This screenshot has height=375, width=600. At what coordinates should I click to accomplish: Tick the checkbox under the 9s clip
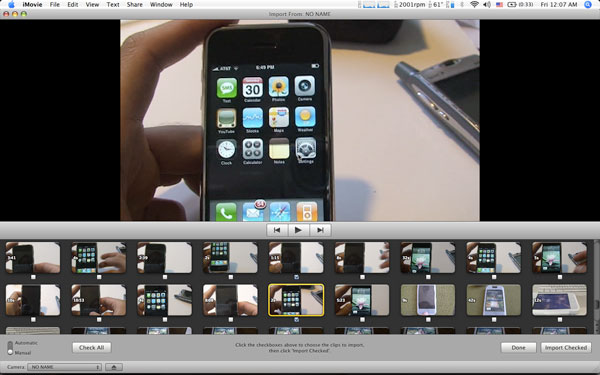[428, 320]
